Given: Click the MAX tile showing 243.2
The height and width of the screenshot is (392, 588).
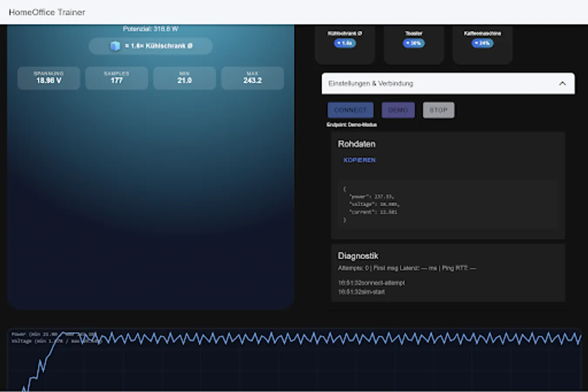Looking at the screenshot, I should pyautogui.click(x=252, y=78).
